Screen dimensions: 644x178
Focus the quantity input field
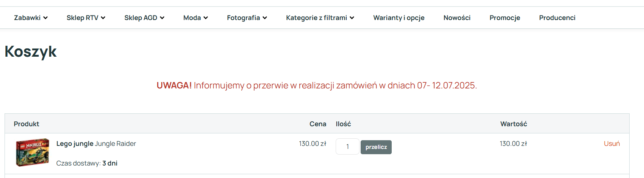click(x=347, y=147)
